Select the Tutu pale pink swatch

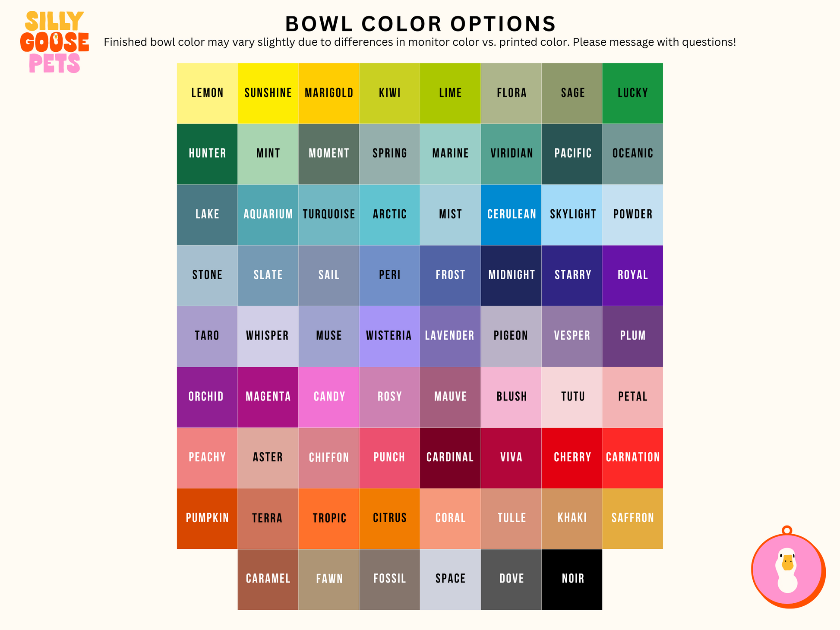572,397
